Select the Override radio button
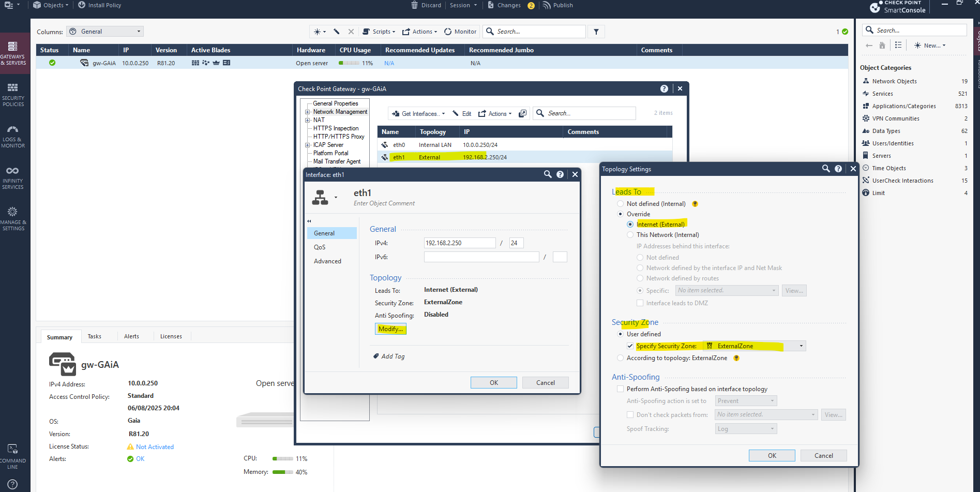980x492 pixels. [620, 214]
